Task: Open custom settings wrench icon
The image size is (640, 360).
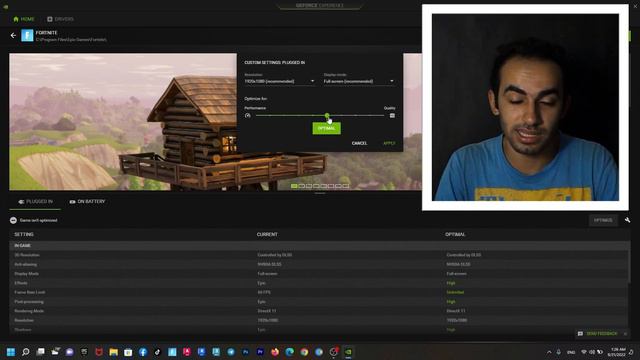Action: pyautogui.click(x=627, y=220)
